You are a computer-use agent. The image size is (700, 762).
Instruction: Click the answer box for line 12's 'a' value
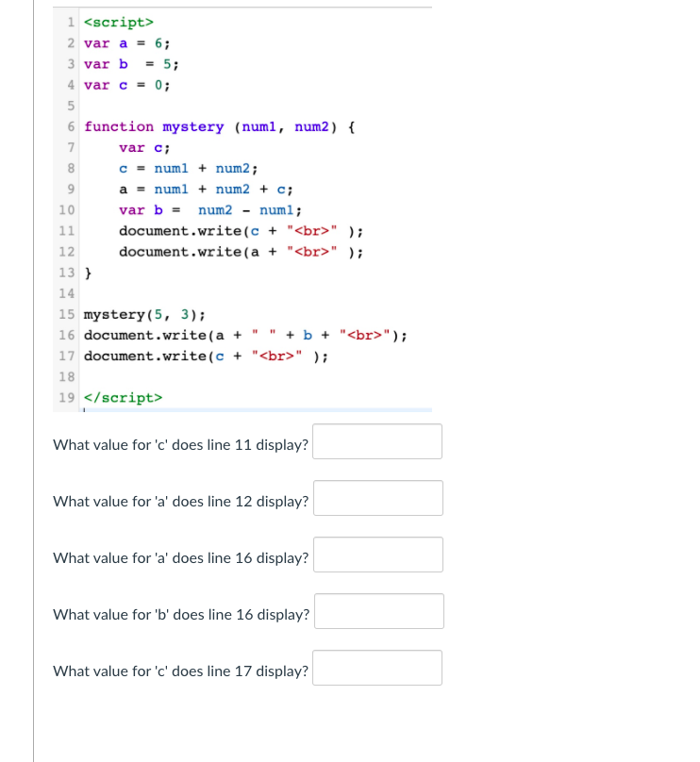pyautogui.click(x=378, y=497)
